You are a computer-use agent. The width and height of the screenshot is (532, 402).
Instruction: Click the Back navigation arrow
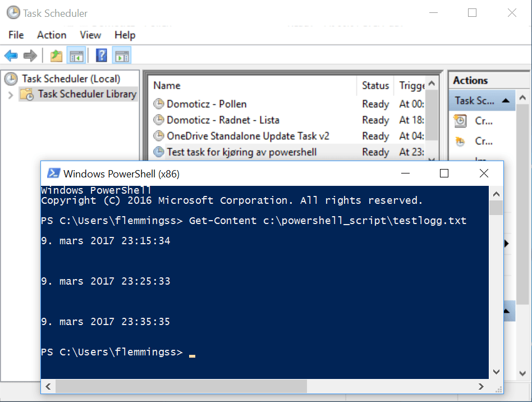coord(11,55)
